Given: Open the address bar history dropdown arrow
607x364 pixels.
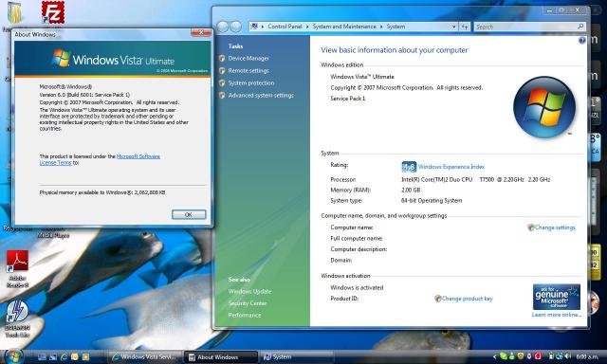Looking at the screenshot, I should pyautogui.click(x=453, y=27).
